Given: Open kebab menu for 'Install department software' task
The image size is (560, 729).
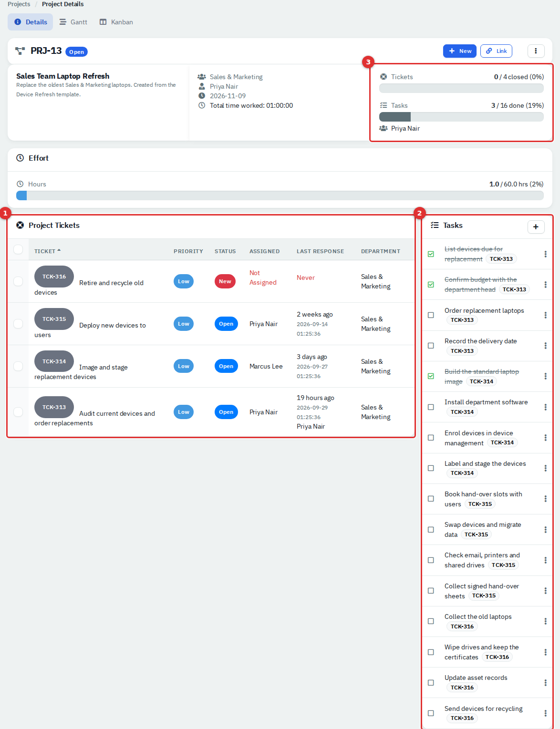Looking at the screenshot, I should 545,407.
